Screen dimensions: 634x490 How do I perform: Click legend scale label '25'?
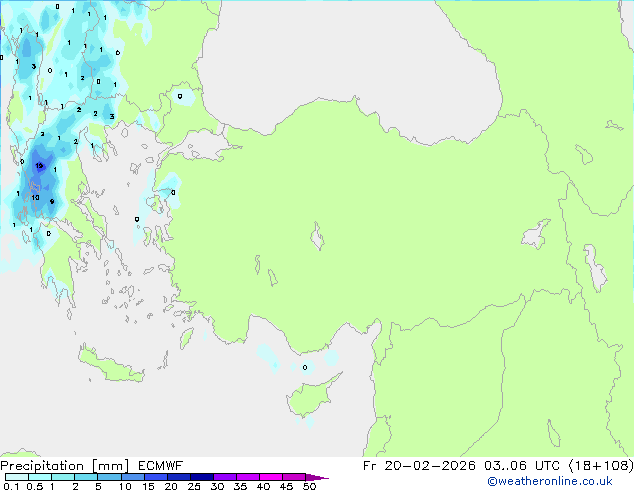(194, 486)
